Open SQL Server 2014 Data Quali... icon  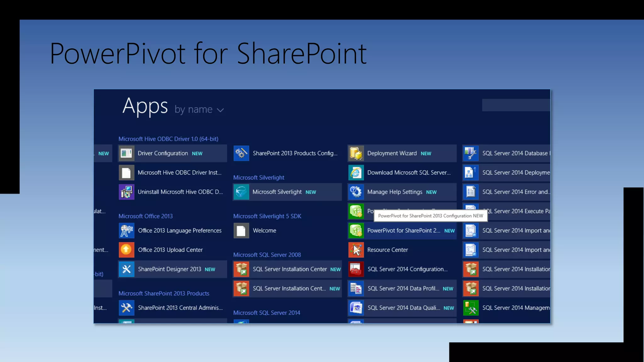click(x=356, y=308)
